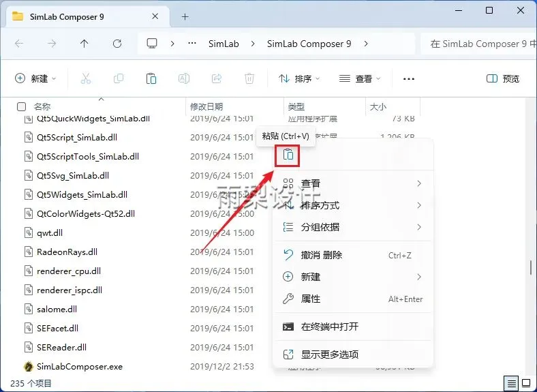Click the SimLab Composer 9 breadcrumb
537x392 pixels.
(x=309, y=44)
